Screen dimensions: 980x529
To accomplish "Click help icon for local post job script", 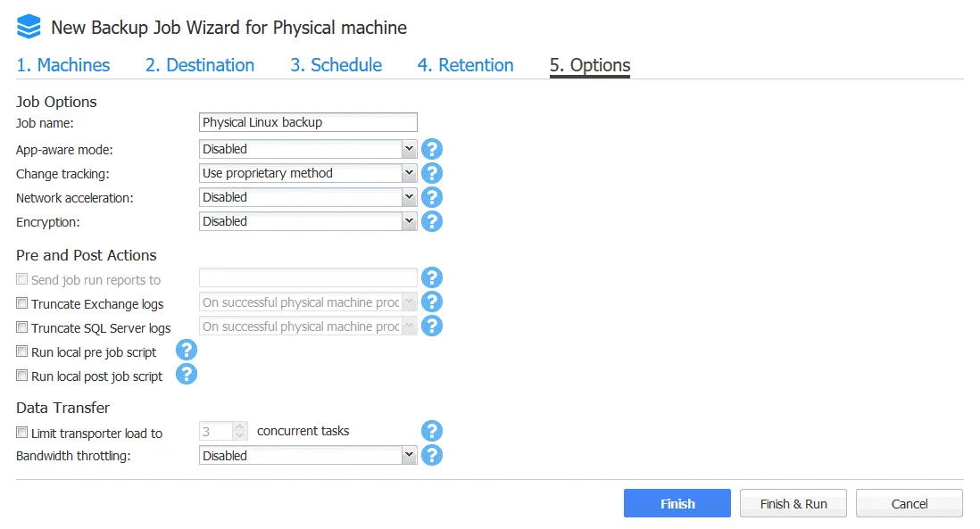I will click(x=187, y=375).
